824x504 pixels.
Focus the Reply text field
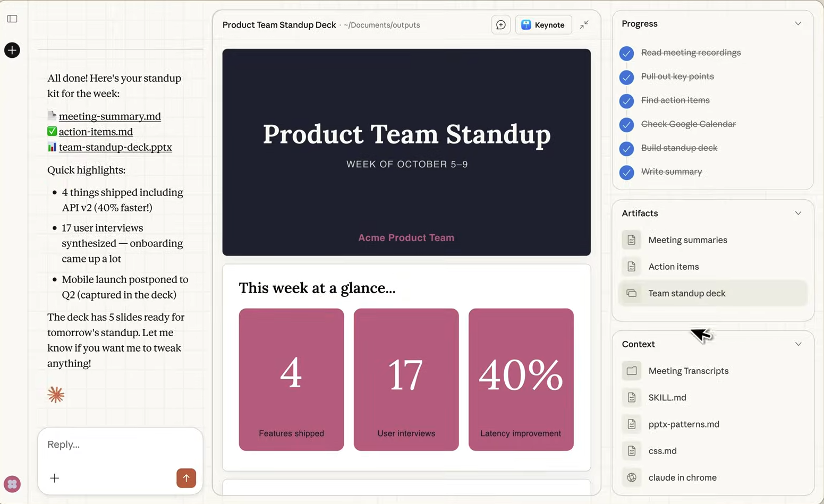pos(120,445)
